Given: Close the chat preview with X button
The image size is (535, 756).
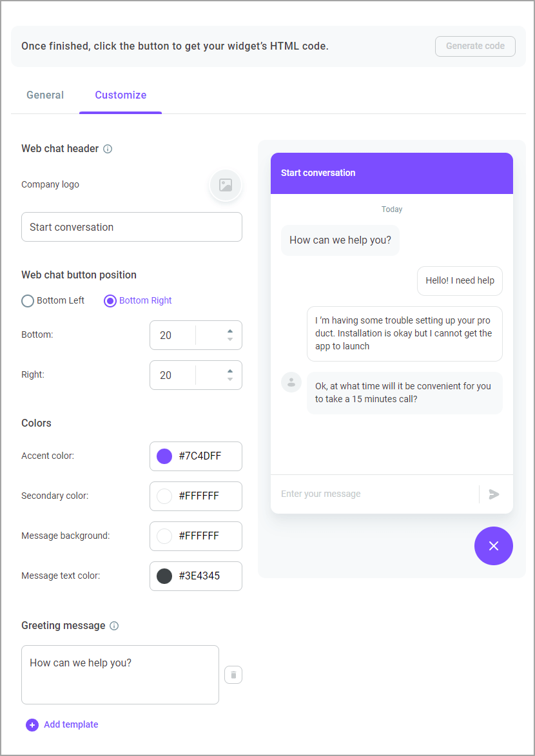Looking at the screenshot, I should (494, 546).
